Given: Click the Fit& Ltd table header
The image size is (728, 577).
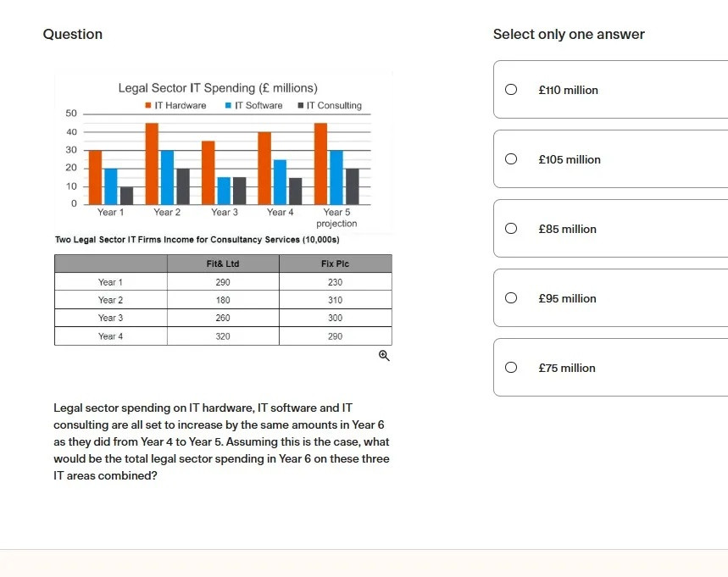Looking at the screenshot, I should [x=223, y=264].
